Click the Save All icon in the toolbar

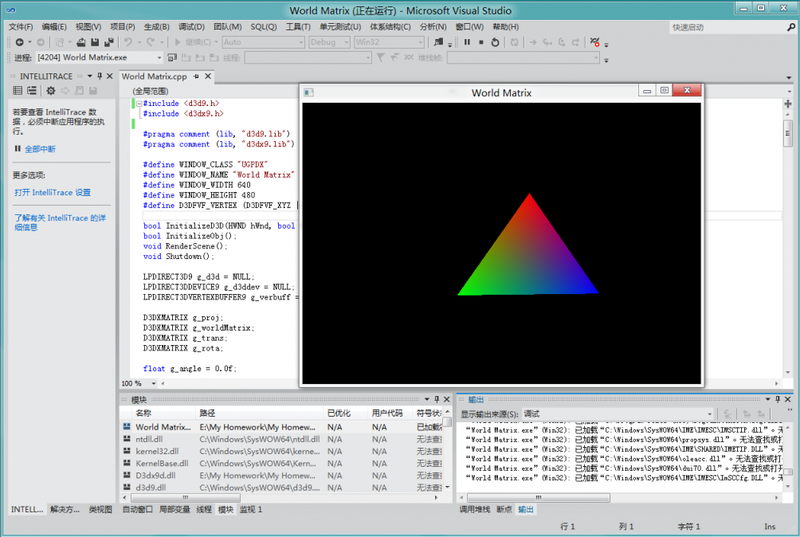[107, 42]
